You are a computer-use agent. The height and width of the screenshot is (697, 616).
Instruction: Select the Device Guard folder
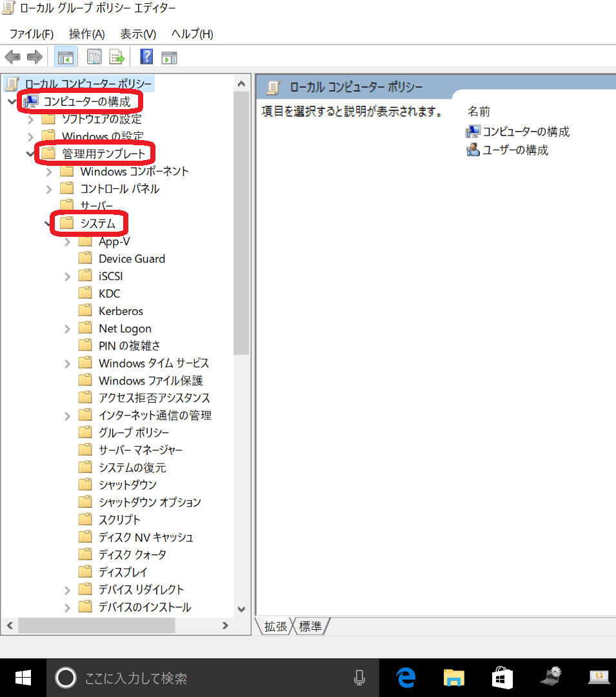tap(132, 259)
